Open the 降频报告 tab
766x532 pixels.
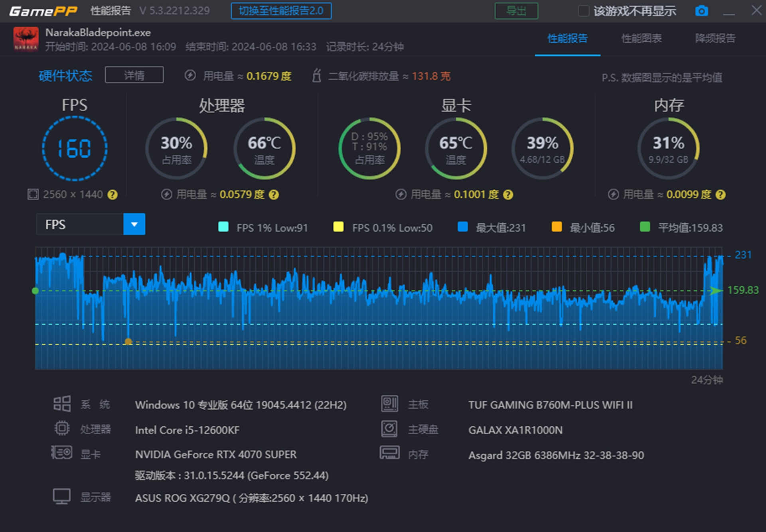tap(715, 38)
